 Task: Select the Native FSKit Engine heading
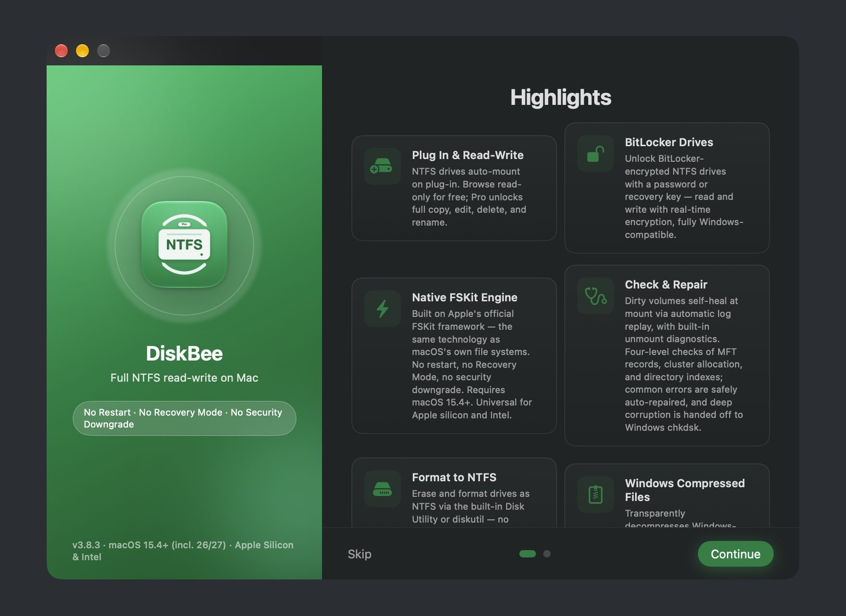[x=464, y=297]
